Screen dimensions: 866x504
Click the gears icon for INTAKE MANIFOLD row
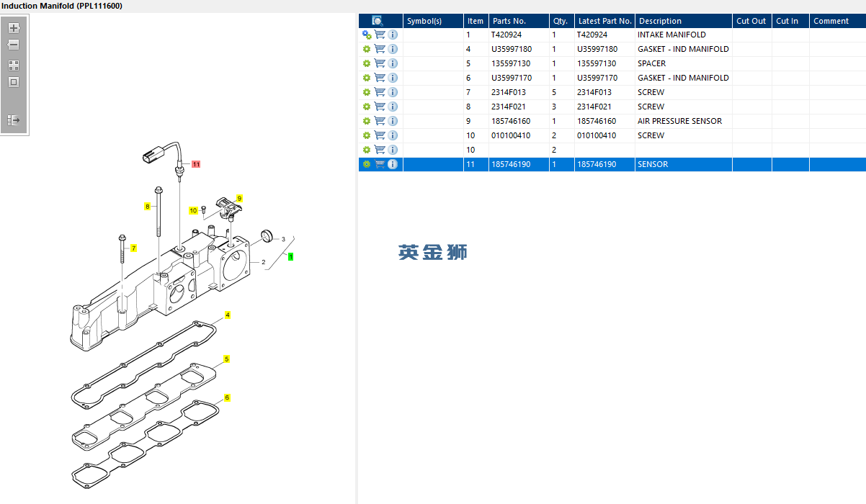367,35
